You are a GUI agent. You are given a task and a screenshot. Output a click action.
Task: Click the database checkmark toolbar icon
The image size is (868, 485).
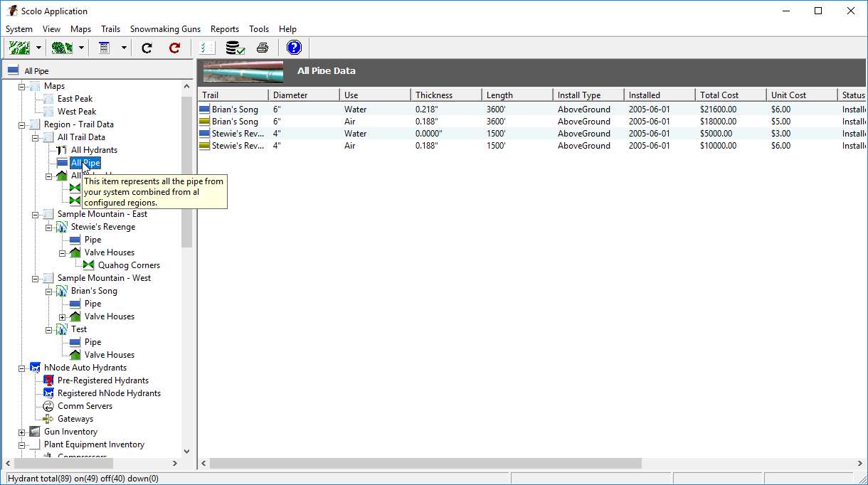(235, 48)
